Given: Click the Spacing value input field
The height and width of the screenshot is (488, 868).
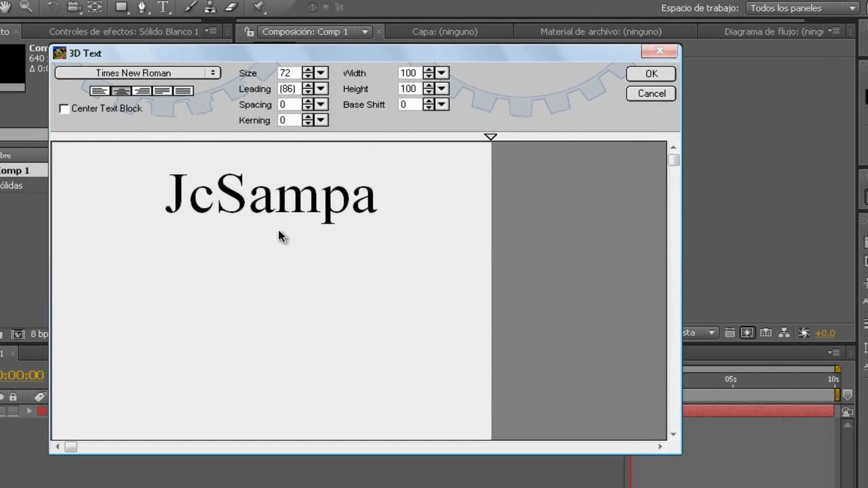Looking at the screenshot, I should 290,104.
